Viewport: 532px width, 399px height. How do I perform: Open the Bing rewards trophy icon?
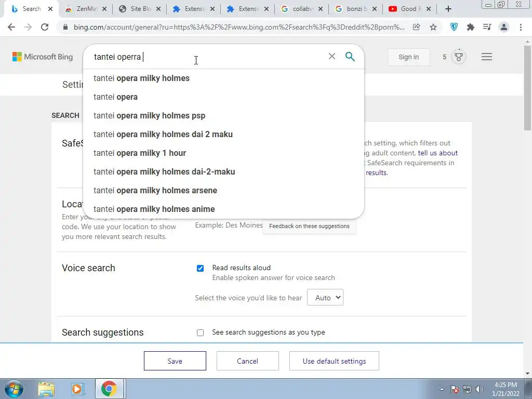click(x=459, y=57)
